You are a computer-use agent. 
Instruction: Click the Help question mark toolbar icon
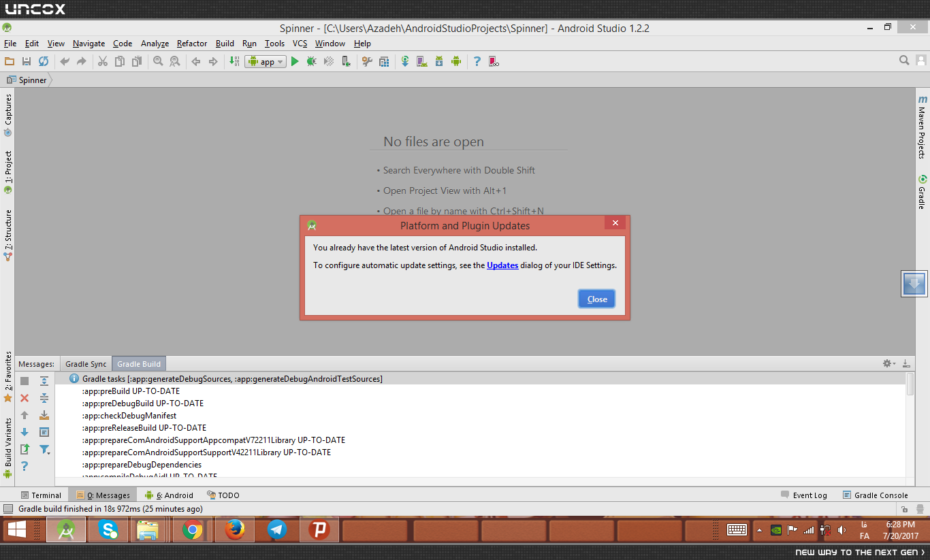[477, 61]
